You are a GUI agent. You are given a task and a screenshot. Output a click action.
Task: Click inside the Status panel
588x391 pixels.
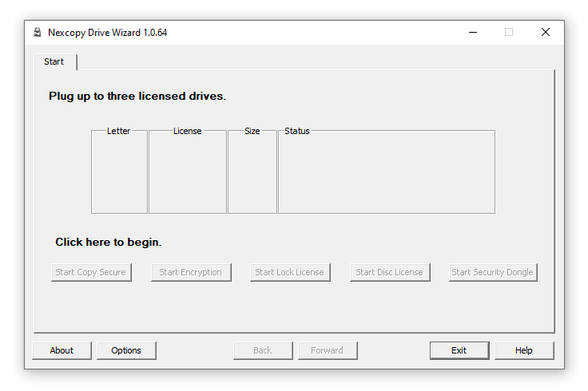(386, 174)
